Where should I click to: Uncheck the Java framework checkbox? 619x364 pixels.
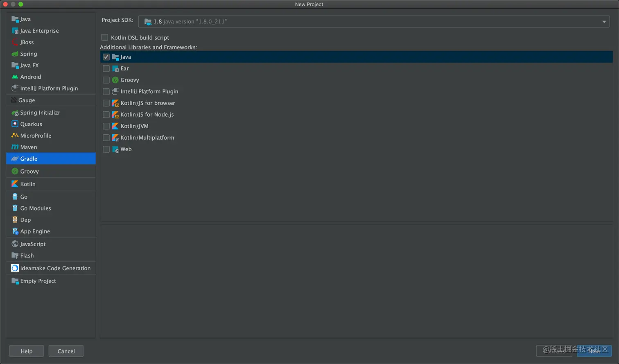106,57
